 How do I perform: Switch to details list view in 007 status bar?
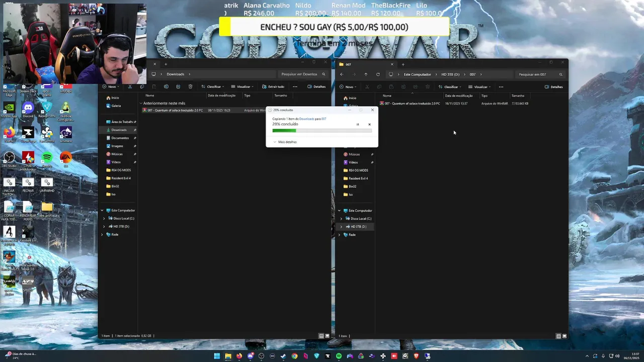[x=559, y=336]
